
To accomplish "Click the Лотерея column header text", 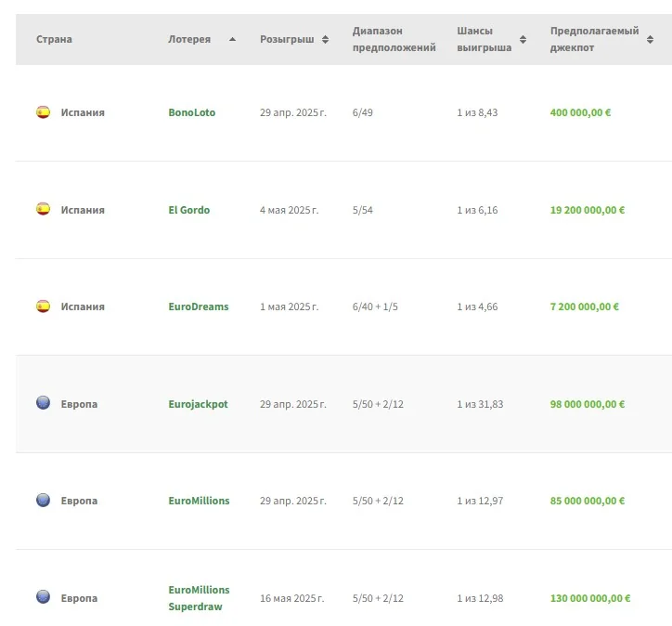I will 189,39.
